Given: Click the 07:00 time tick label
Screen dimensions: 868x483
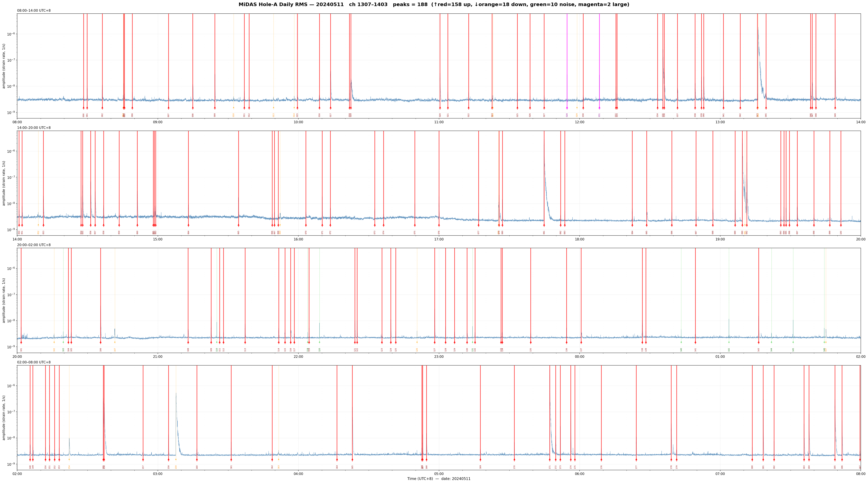Looking at the screenshot, I should tap(720, 474).
